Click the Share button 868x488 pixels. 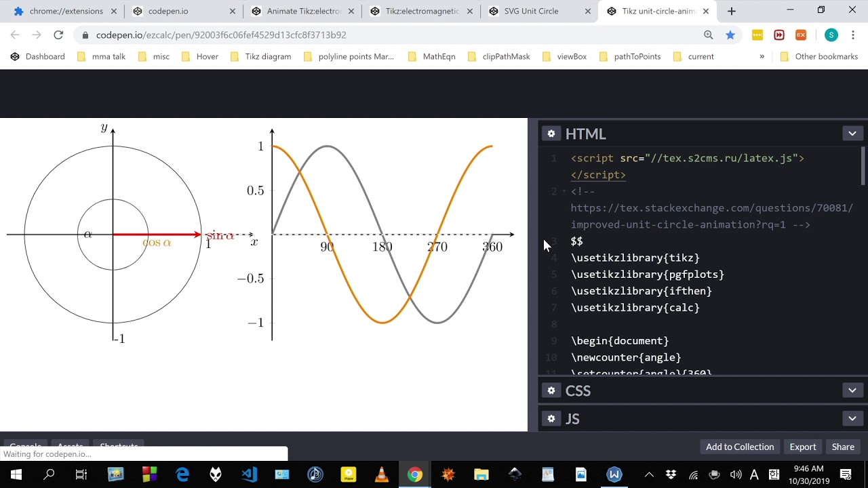(843, 447)
